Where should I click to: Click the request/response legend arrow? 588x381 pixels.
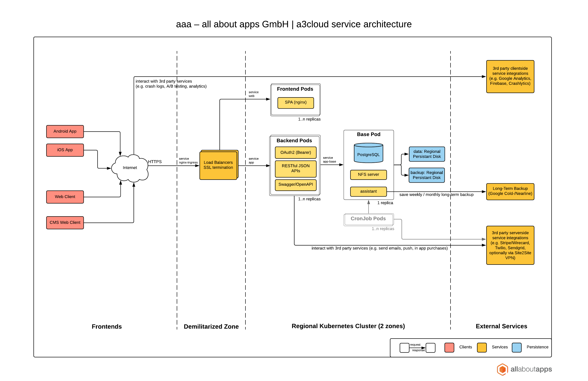click(x=417, y=347)
